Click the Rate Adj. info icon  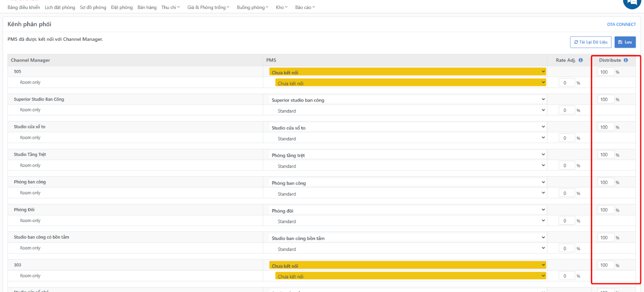click(580, 60)
